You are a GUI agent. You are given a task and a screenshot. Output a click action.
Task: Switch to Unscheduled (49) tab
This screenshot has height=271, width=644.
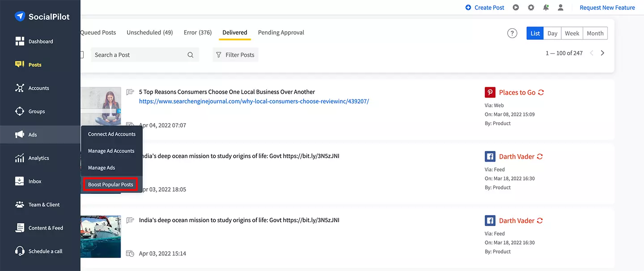[x=150, y=32]
